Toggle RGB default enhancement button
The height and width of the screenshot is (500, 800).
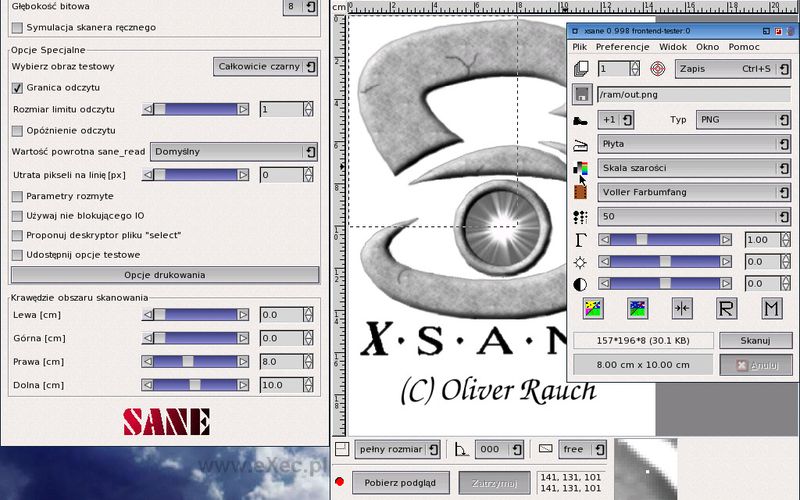tap(593, 308)
